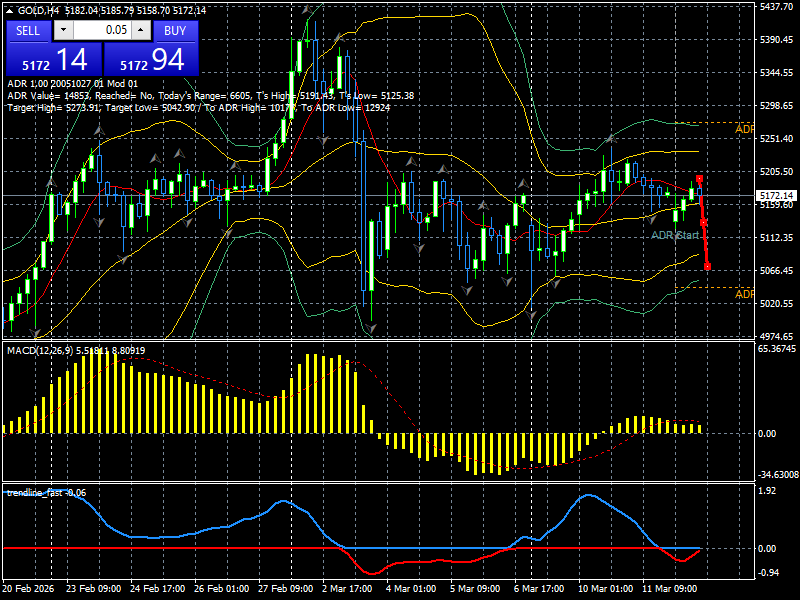The width and height of the screenshot is (800, 600).
Task: Click the trendline panel 0.00 scale label
Action: tap(767, 549)
